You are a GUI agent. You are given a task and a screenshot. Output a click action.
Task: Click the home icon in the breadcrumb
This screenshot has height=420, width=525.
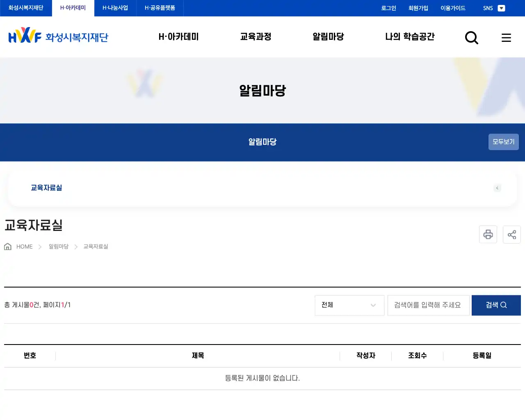click(x=7, y=246)
